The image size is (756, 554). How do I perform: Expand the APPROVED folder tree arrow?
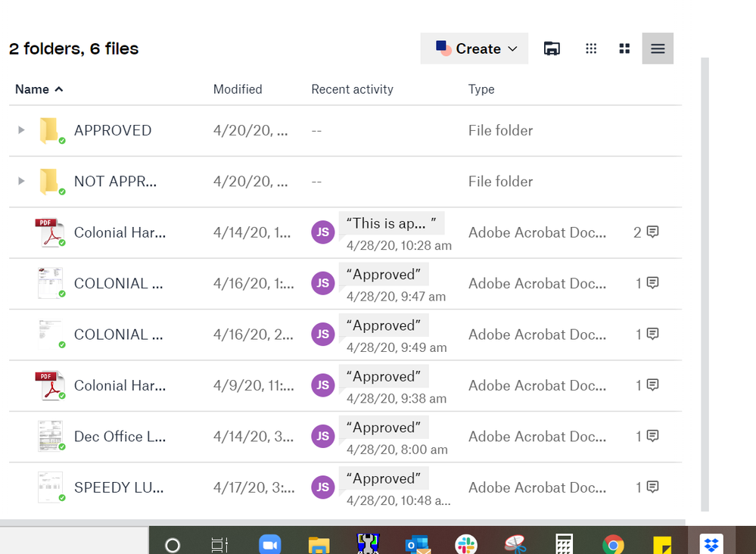click(21, 130)
